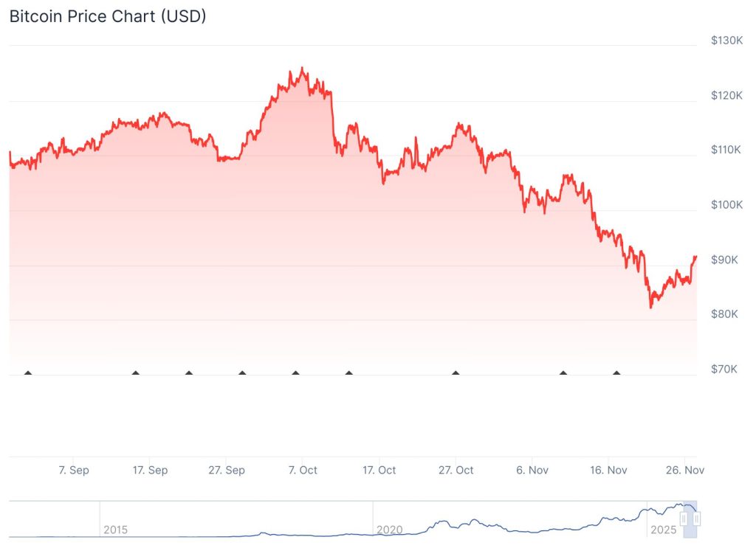Click the fourth diamond event marker from left
Screen dimensions: 756x551
coord(242,373)
